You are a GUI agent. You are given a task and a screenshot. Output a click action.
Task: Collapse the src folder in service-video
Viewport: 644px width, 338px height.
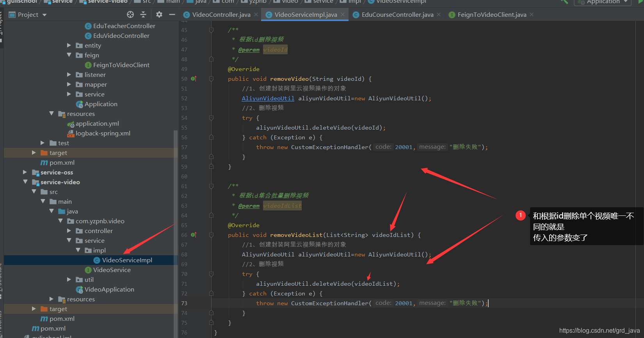click(34, 192)
